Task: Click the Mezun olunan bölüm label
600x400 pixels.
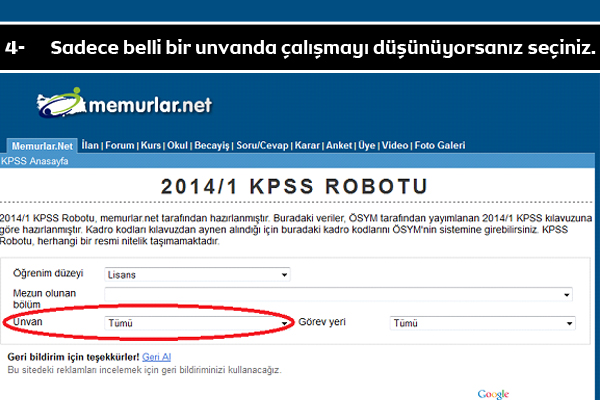Action: [x=44, y=299]
